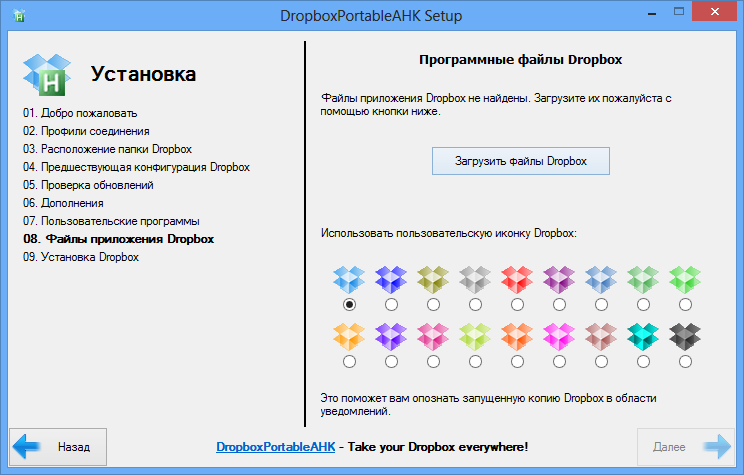Viewport: 744px width, 475px height.
Task: Click the dusty brown-rose Dropbox icon
Action: (601, 337)
